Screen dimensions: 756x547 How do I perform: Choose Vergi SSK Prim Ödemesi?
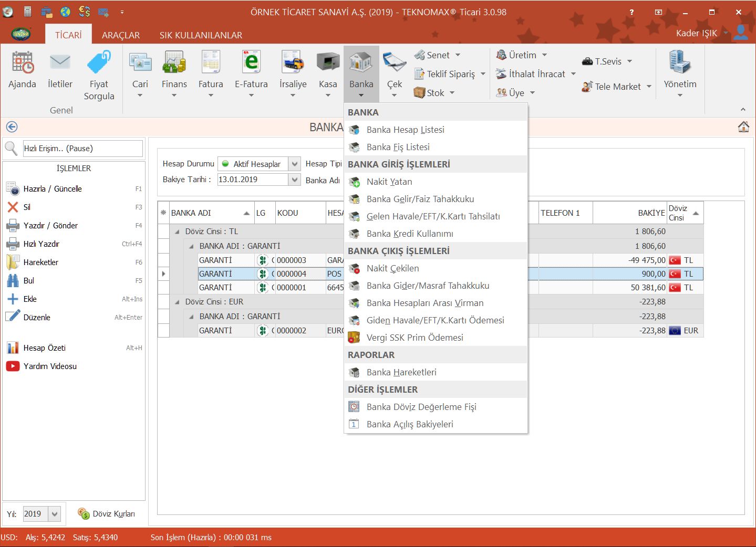436,338
